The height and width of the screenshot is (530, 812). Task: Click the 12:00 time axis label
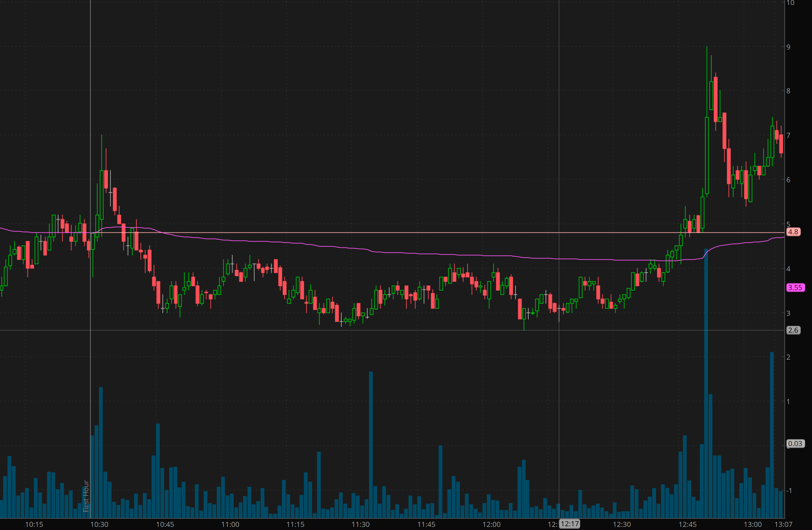tap(491, 525)
